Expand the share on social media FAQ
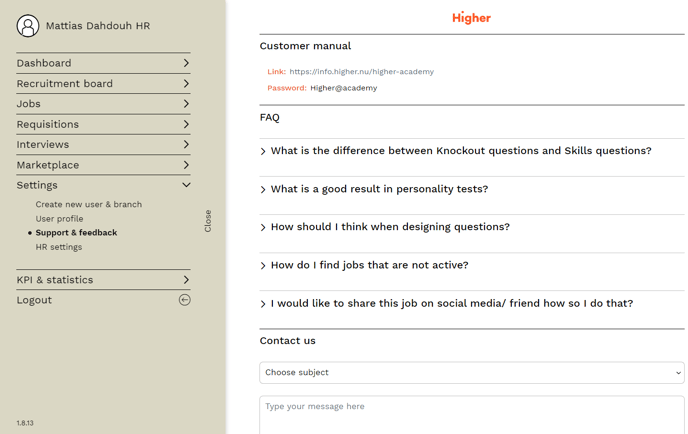Image resolution: width=688 pixels, height=434 pixels. click(x=451, y=303)
